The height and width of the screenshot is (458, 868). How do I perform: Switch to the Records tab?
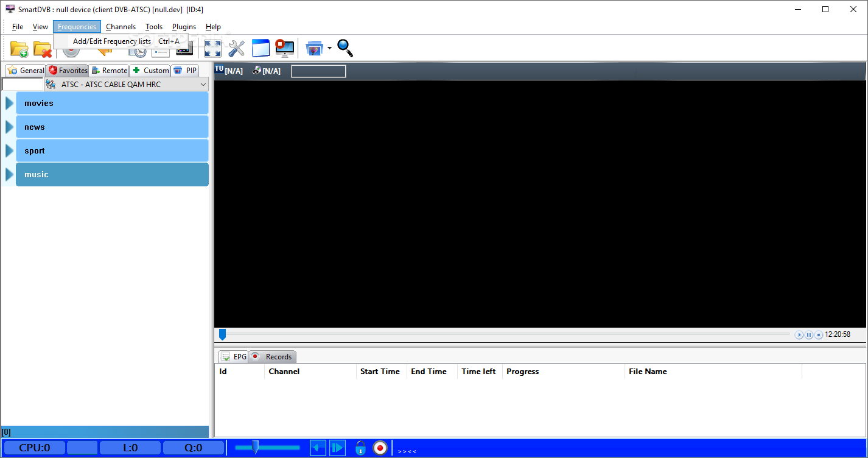272,357
